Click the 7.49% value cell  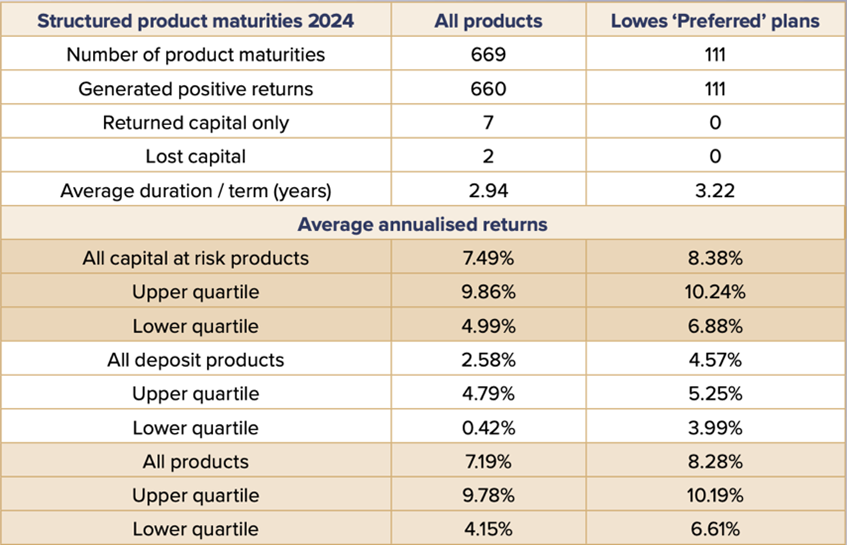489,258
